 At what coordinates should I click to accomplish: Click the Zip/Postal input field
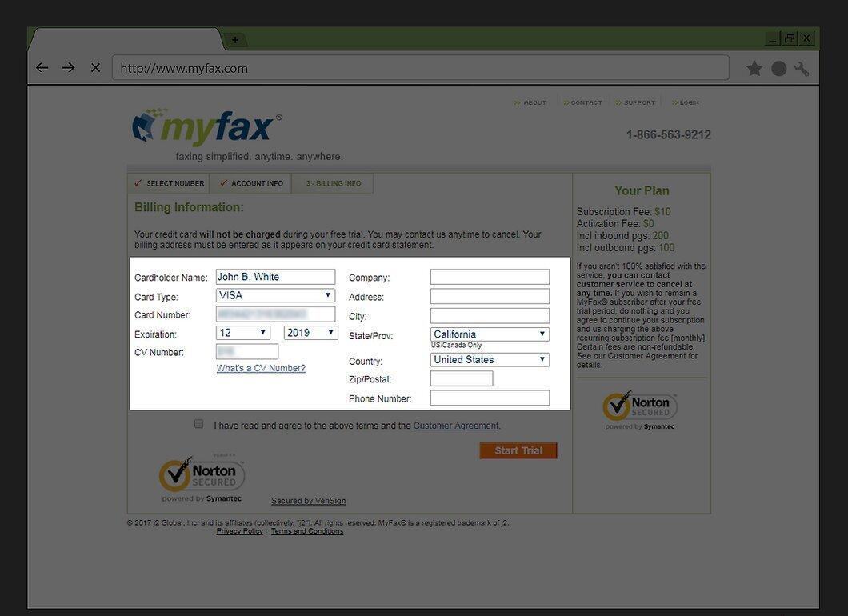(462, 378)
